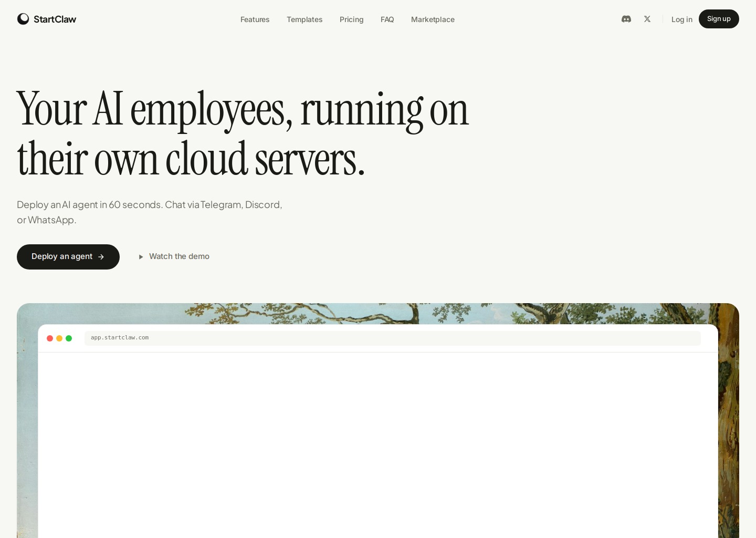Go to the Features section
Screen dimensions: 756x538
pyautogui.click(x=255, y=19)
